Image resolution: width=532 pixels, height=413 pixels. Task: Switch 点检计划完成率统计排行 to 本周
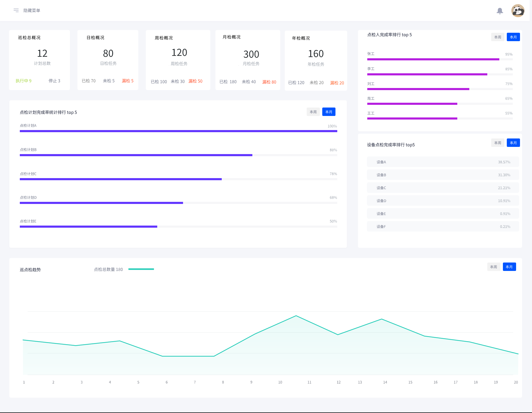tap(313, 112)
